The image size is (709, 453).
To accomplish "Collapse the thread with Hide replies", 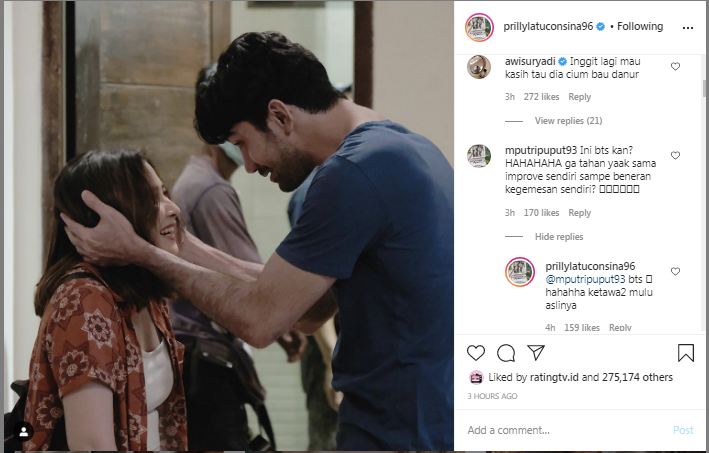I will [559, 237].
